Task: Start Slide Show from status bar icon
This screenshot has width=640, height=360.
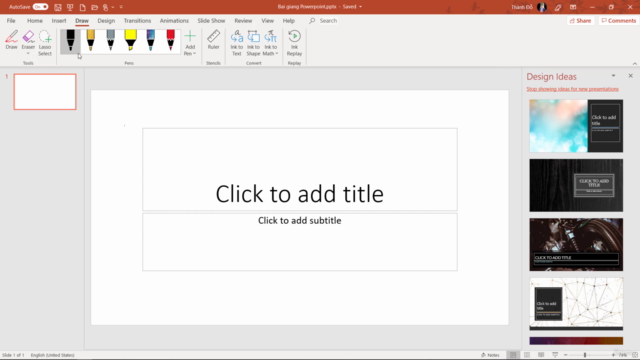Action: [555, 355]
